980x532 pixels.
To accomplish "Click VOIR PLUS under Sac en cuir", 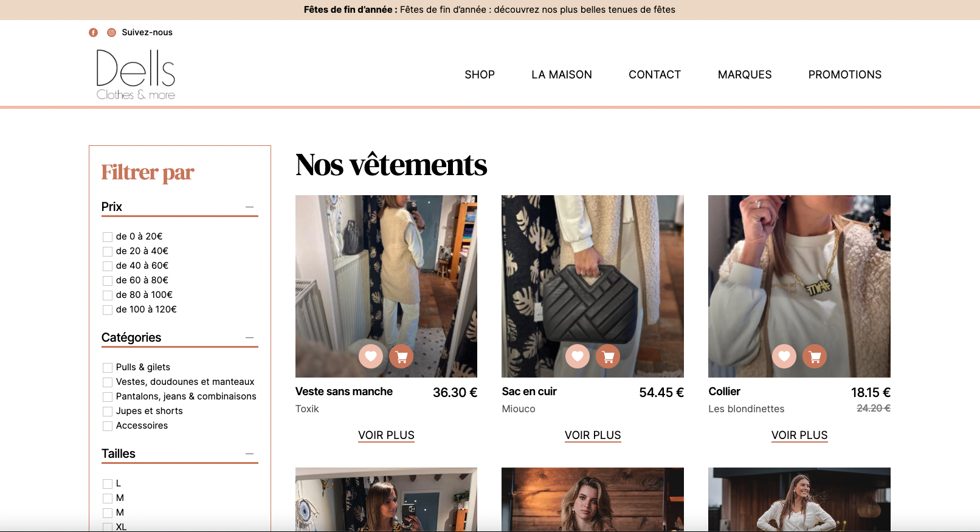I will coord(593,435).
